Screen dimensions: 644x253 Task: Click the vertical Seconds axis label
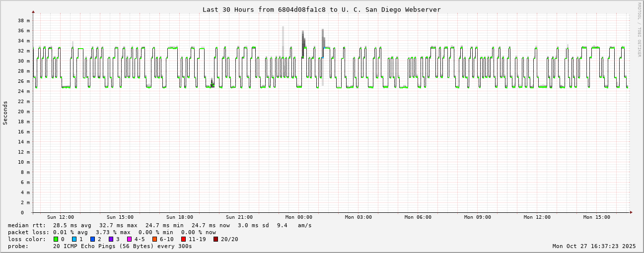[x=5, y=113]
